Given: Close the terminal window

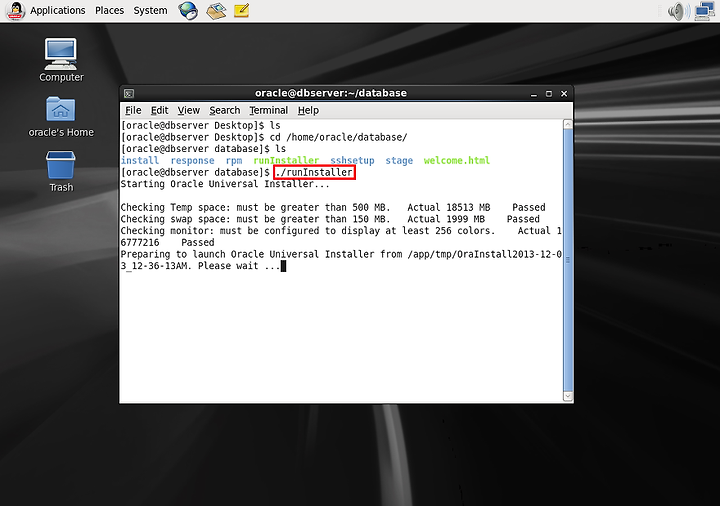Looking at the screenshot, I should tap(564, 94).
